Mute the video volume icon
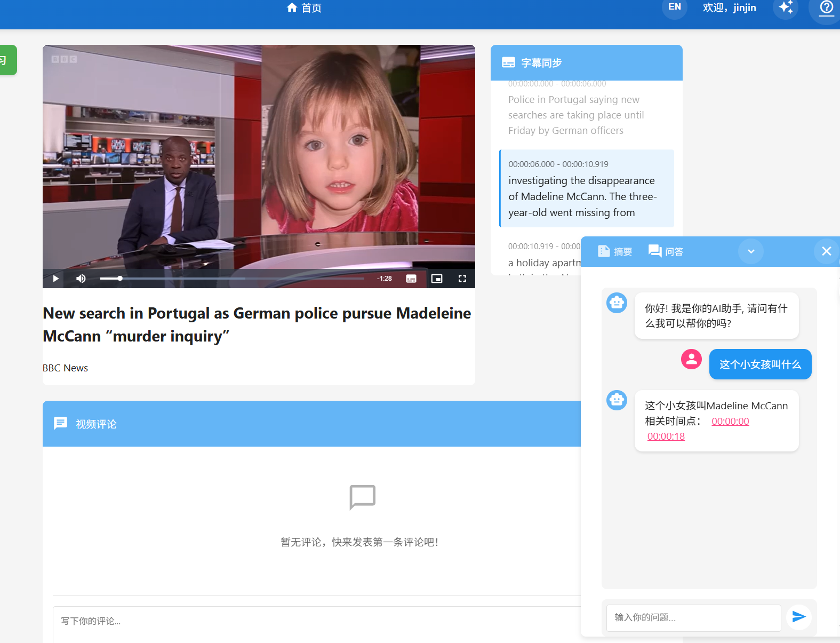Image resolution: width=840 pixels, height=643 pixels. point(81,279)
